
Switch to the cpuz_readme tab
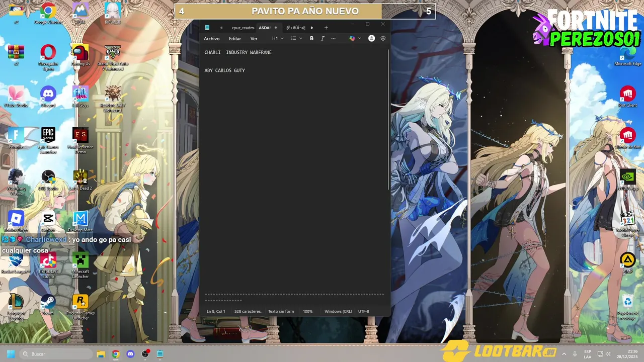[243, 28]
